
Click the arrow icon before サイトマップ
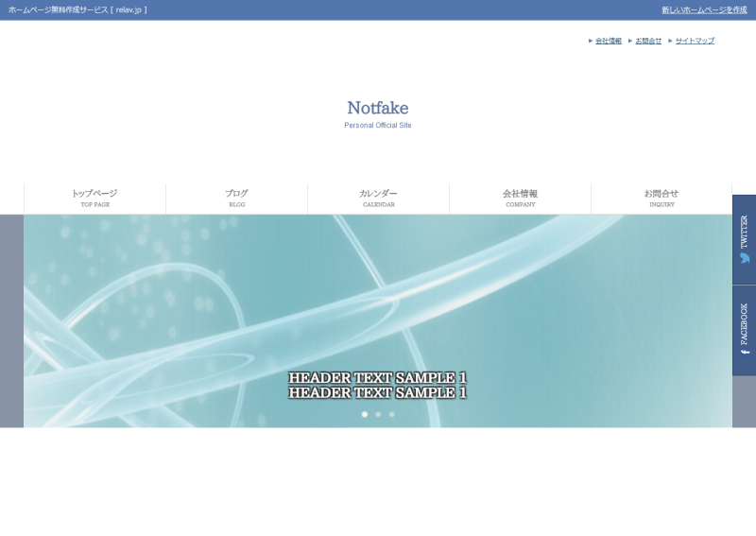[670, 41]
